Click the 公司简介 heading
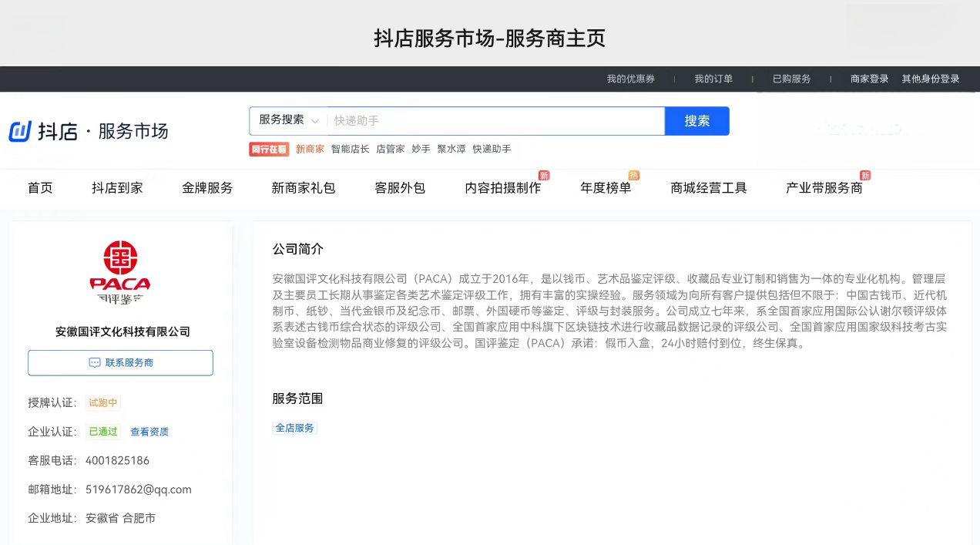980x545 pixels. 298,249
